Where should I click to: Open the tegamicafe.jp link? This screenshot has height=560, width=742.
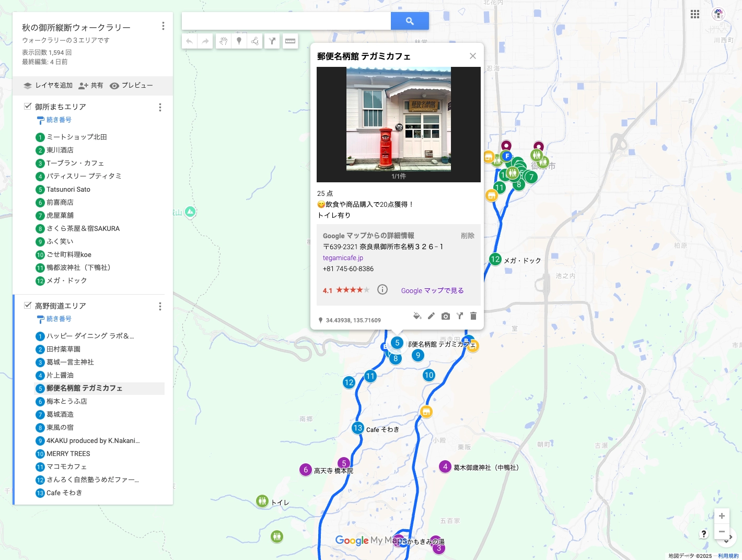tap(343, 258)
